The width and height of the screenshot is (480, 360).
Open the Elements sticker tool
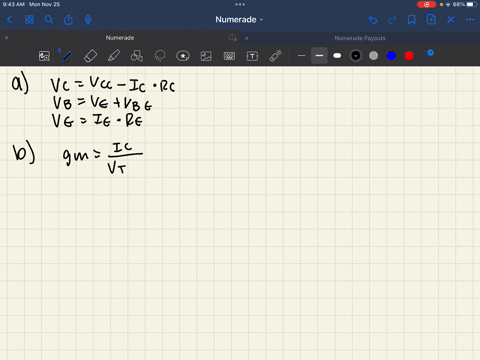tap(183, 56)
